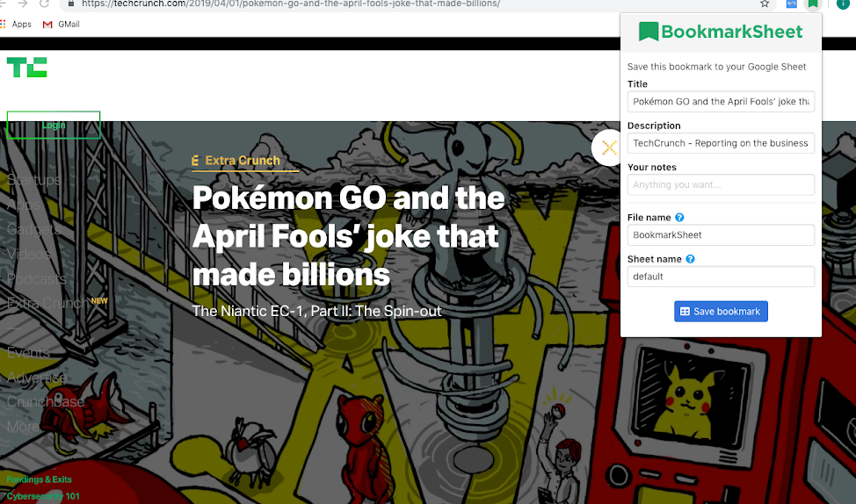Click the address bar URL
856x504 pixels.
tap(290, 4)
